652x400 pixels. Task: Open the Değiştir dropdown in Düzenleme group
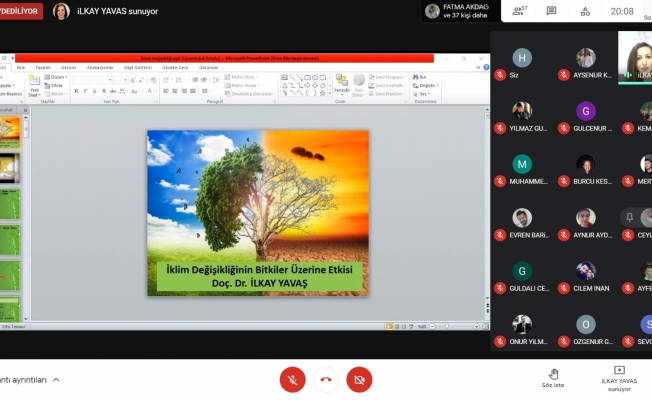[426, 85]
